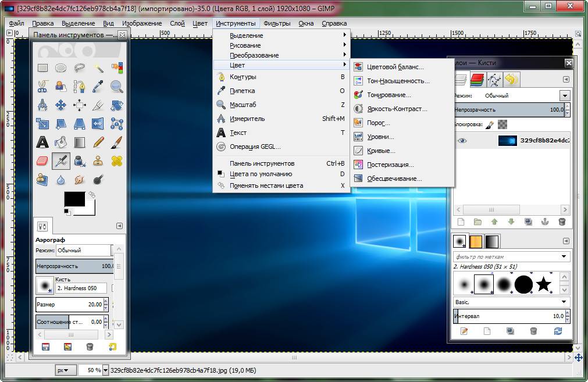
Task: Select the Dodge/Burn tool
Action: [98, 180]
